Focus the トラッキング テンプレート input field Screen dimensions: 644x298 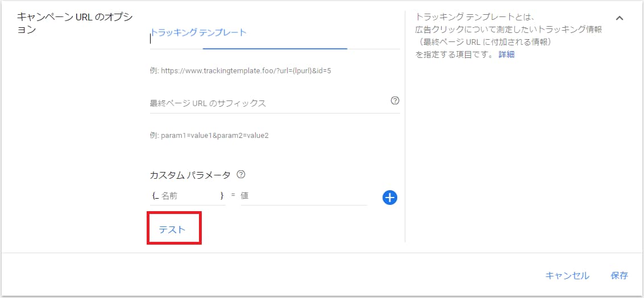[275, 37]
